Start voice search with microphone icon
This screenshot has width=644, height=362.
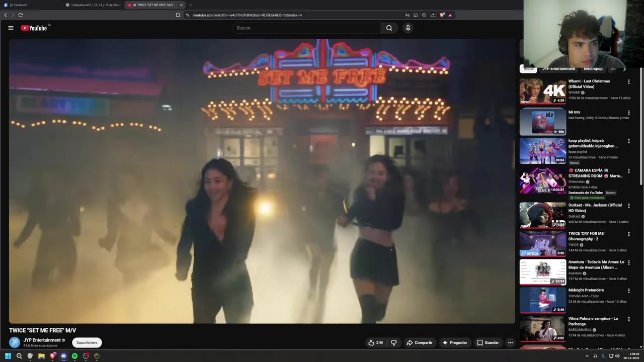pos(408,28)
